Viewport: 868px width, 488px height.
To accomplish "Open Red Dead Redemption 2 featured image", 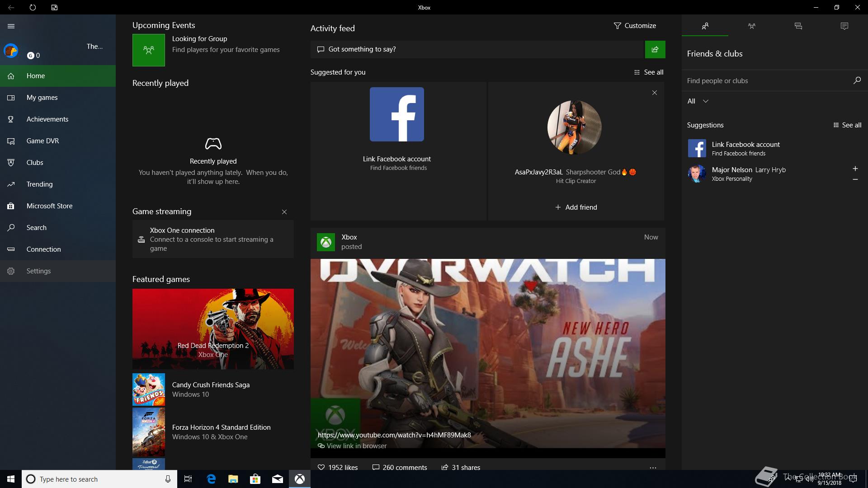I will [213, 329].
